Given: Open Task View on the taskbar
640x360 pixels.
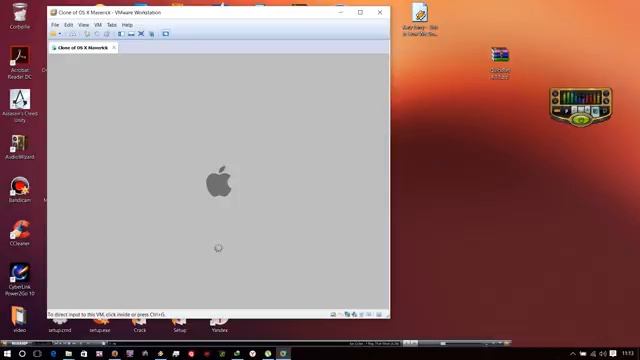Looking at the screenshot, I should (x=37, y=353).
